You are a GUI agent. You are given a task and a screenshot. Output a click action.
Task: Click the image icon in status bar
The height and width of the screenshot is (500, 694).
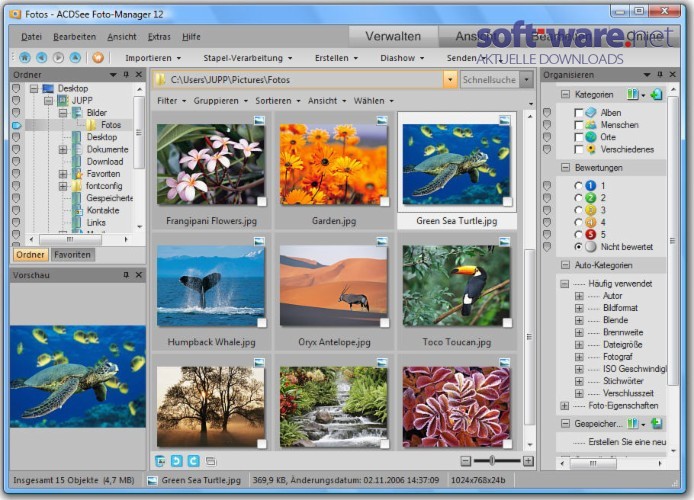[x=152, y=481]
